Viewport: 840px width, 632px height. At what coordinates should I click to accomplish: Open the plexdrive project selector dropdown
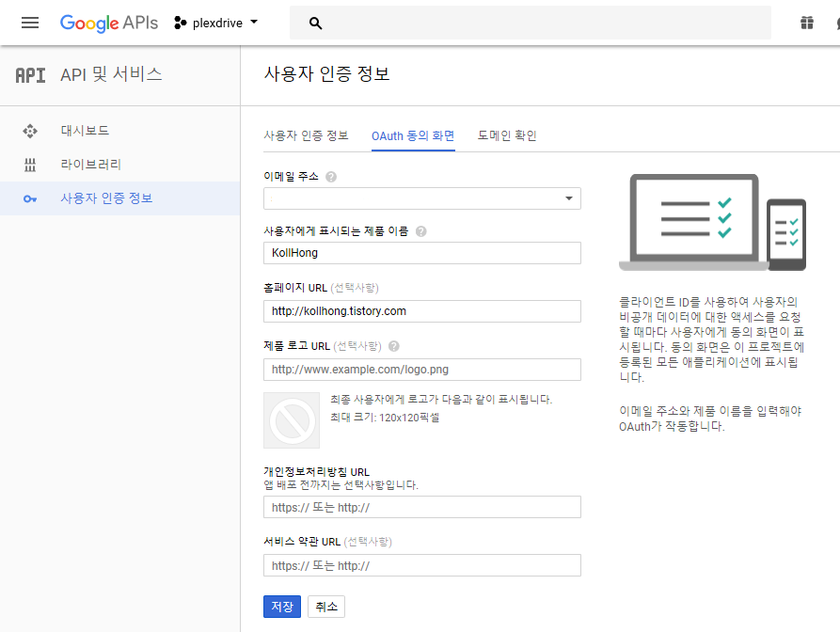pyautogui.click(x=216, y=23)
